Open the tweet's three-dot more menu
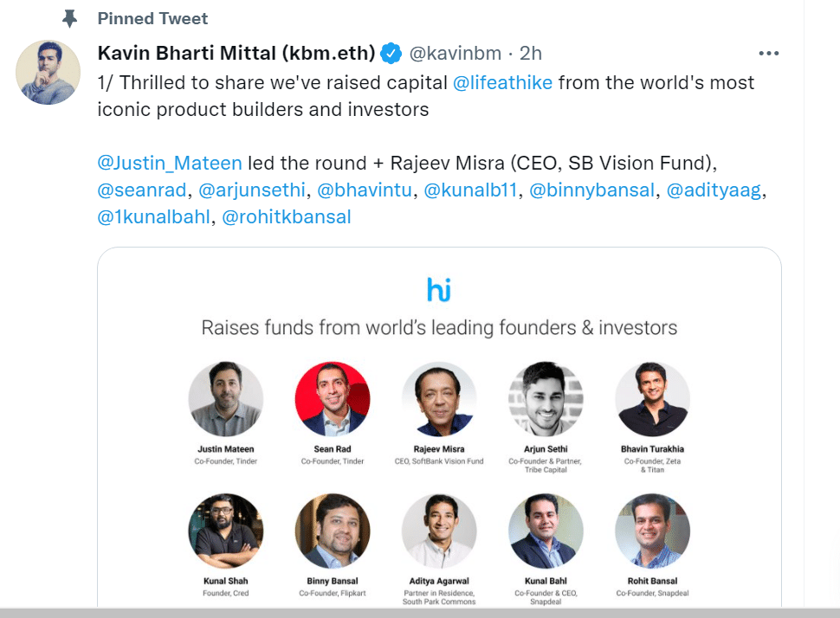The height and width of the screenshot is (618, 840). click(768, 53)
